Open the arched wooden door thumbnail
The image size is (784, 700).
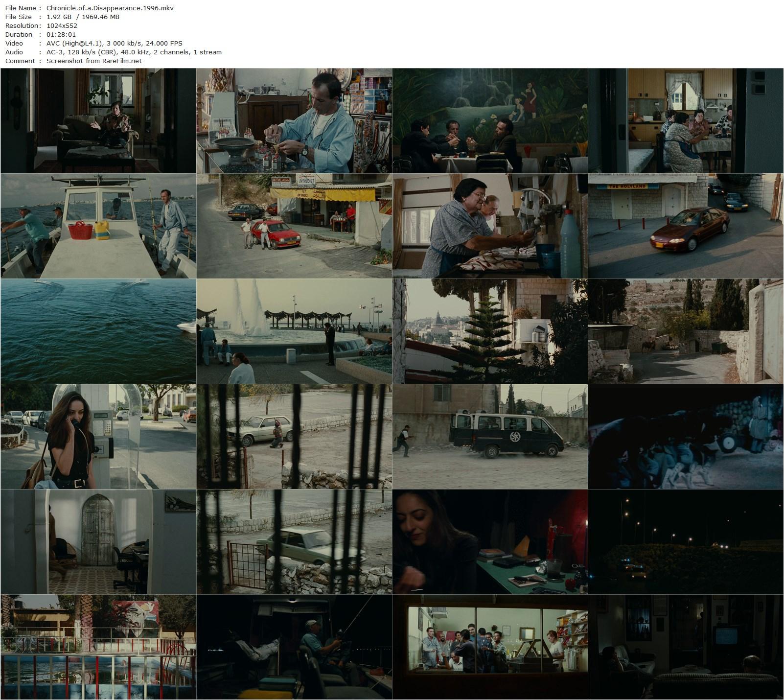click(98, 542)
